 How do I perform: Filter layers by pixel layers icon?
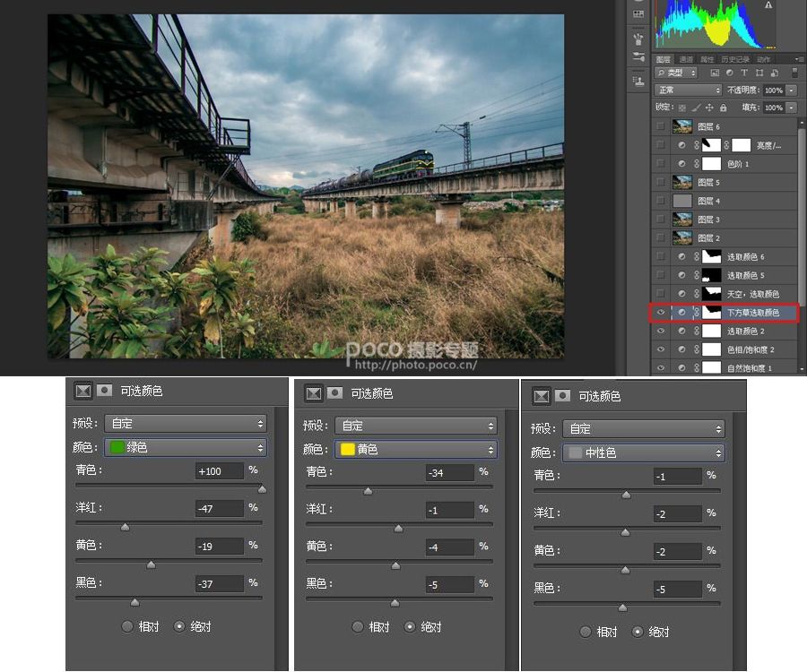point(715,73)
